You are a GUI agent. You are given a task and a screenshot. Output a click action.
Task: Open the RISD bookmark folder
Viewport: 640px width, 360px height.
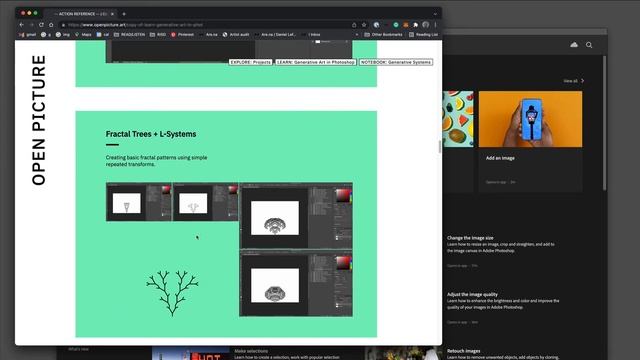tap(158, 35)
